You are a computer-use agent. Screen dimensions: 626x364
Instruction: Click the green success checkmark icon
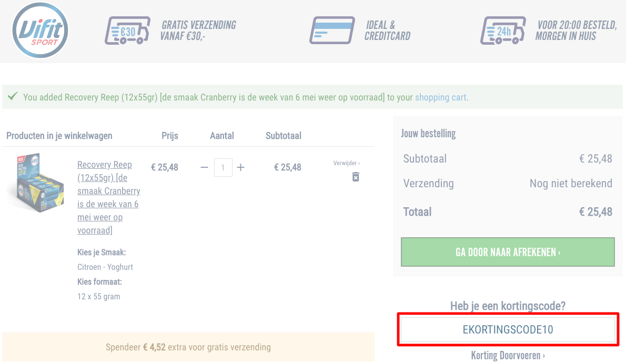click(x=13, y=97)
